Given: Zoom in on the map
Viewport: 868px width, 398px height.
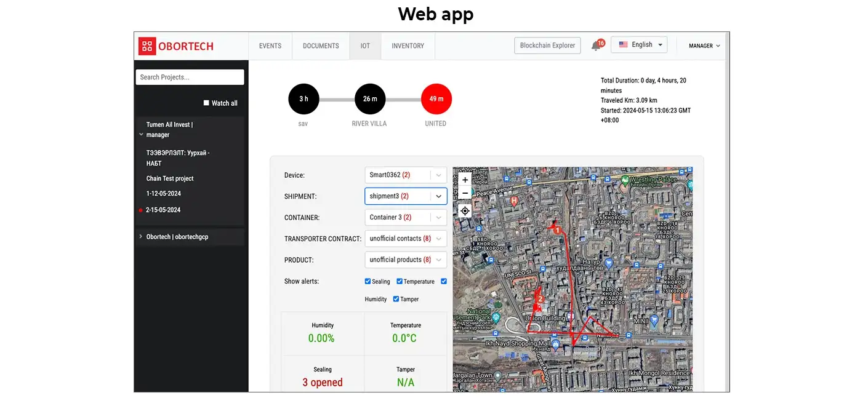Looking at the screenshot, I should 465,180.
